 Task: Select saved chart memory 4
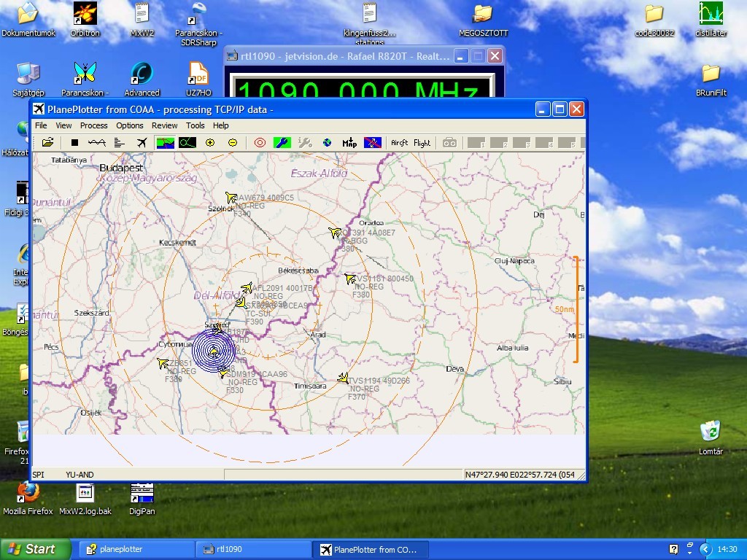544,142
